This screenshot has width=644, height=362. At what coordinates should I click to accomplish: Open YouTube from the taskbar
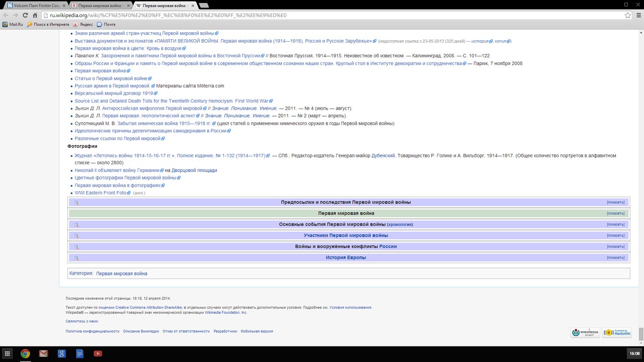pos(98,353)
